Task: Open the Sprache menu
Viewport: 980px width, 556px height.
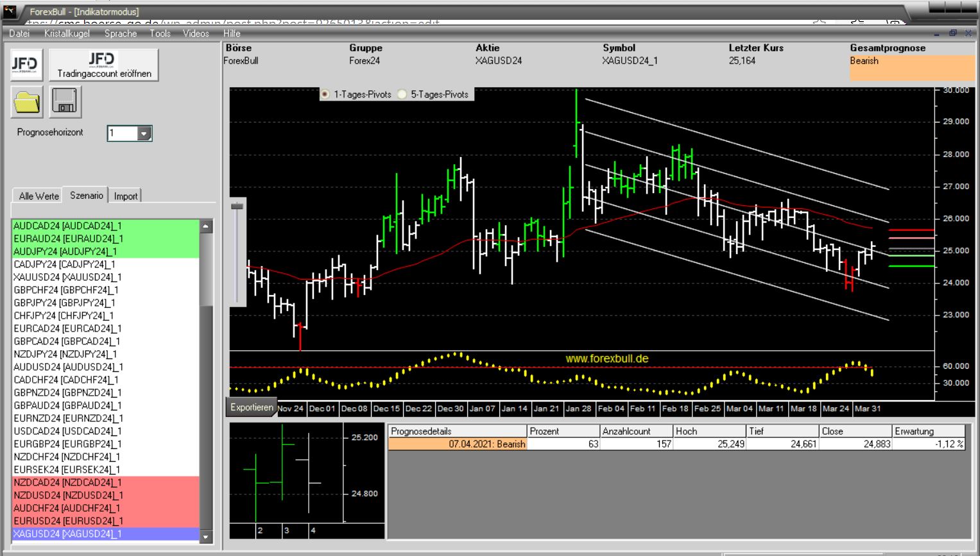Action: [121, 33]
